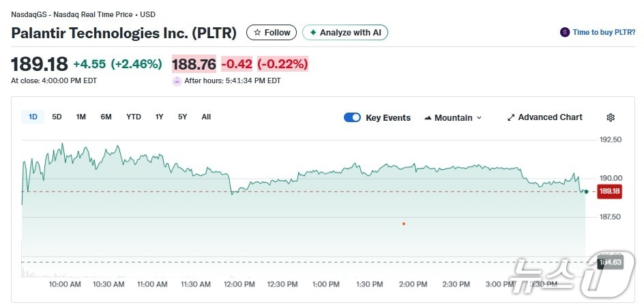The height and width of the screenshot is (307, 644).
Task: Click the orange event dot on chart
Action: (404, 223)
